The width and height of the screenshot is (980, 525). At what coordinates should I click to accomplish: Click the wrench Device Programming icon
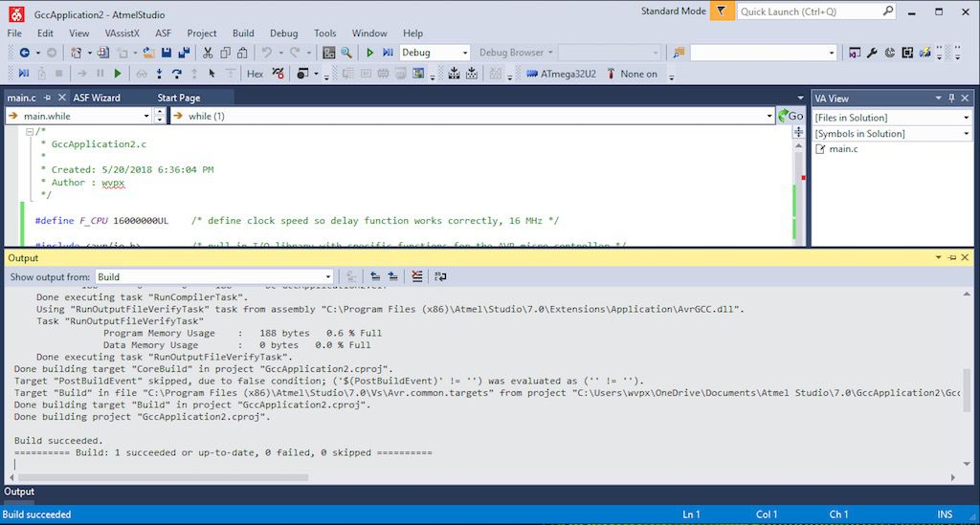(x=872, y=53)
